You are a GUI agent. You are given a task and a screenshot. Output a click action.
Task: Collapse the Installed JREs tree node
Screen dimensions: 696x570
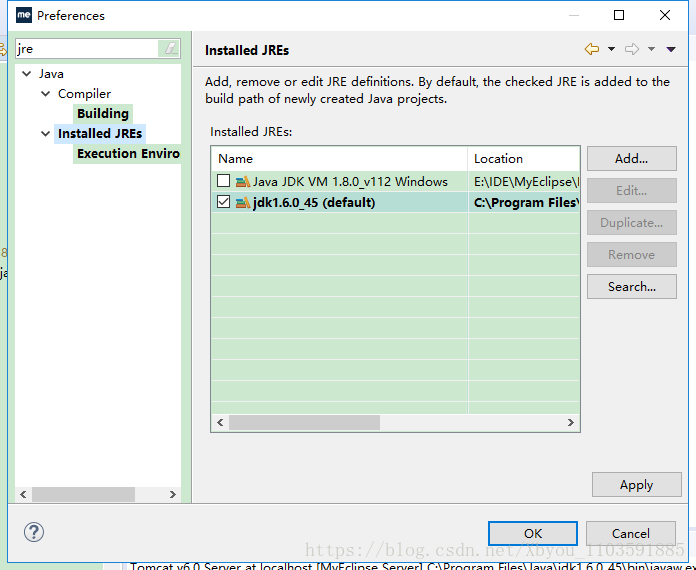(45, 133)
